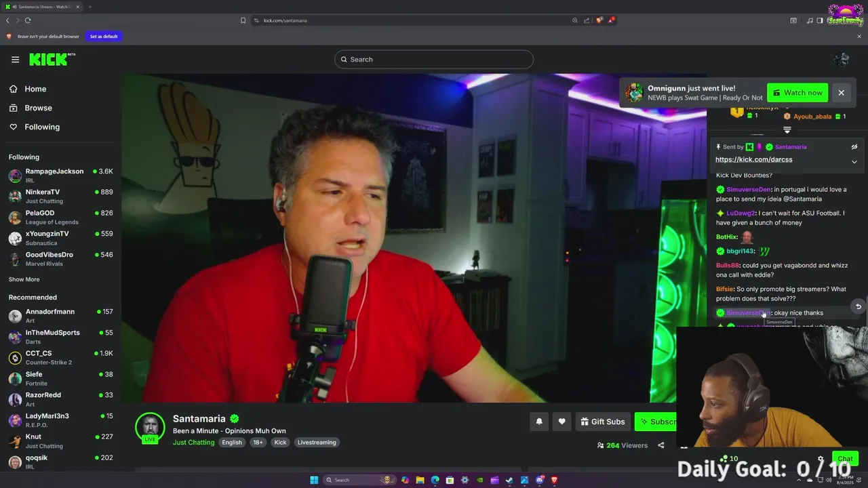Open Annadorfmann recommended channel
868x488 pixels.
pos(60,316)
